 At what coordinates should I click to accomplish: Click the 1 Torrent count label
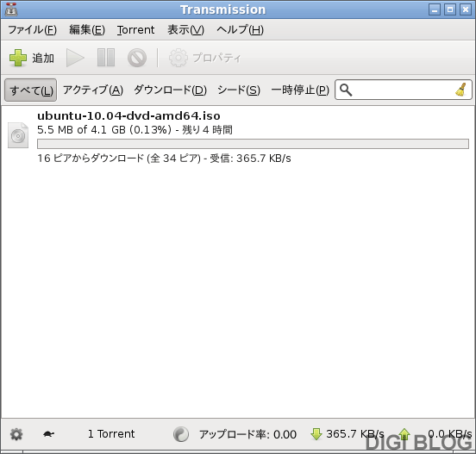pos(111,434)
